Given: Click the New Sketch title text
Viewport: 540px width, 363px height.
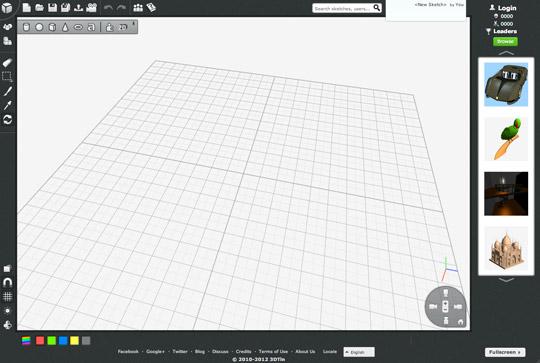Looking at the screenshot, I should (430, 5).
